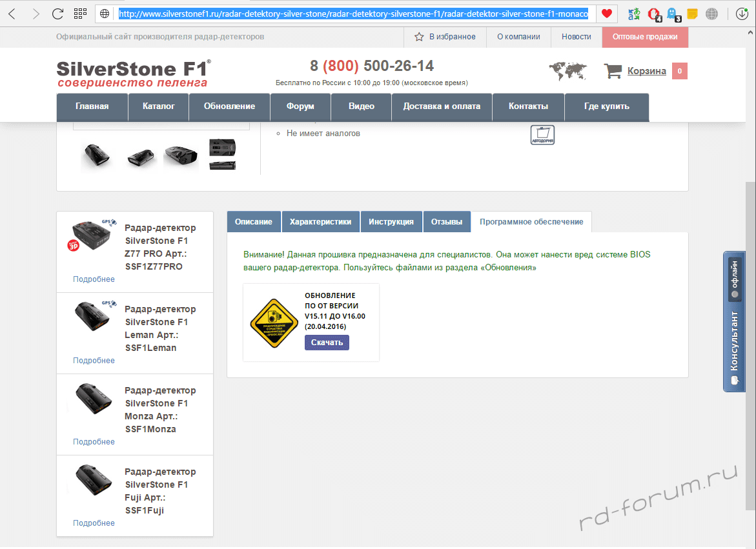Viewport: 756px width, 549px height.
Task: Add page to В избранное
Action: tap(445, 37)
